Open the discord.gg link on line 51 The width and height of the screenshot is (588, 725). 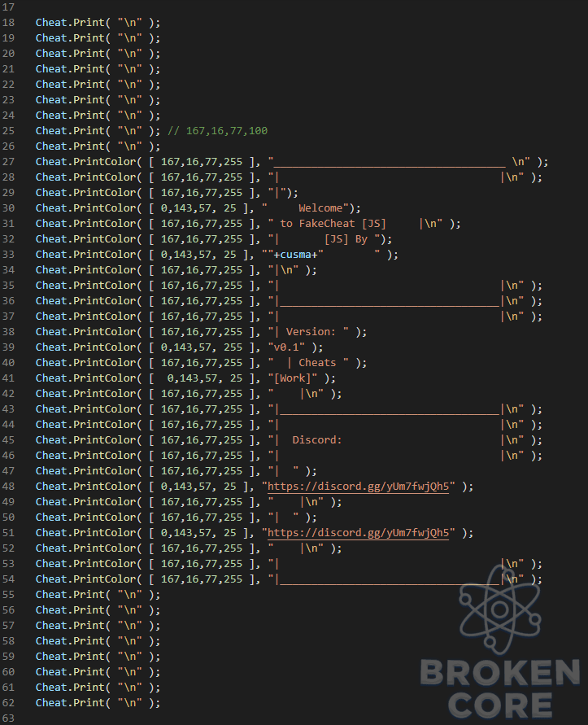359,533
